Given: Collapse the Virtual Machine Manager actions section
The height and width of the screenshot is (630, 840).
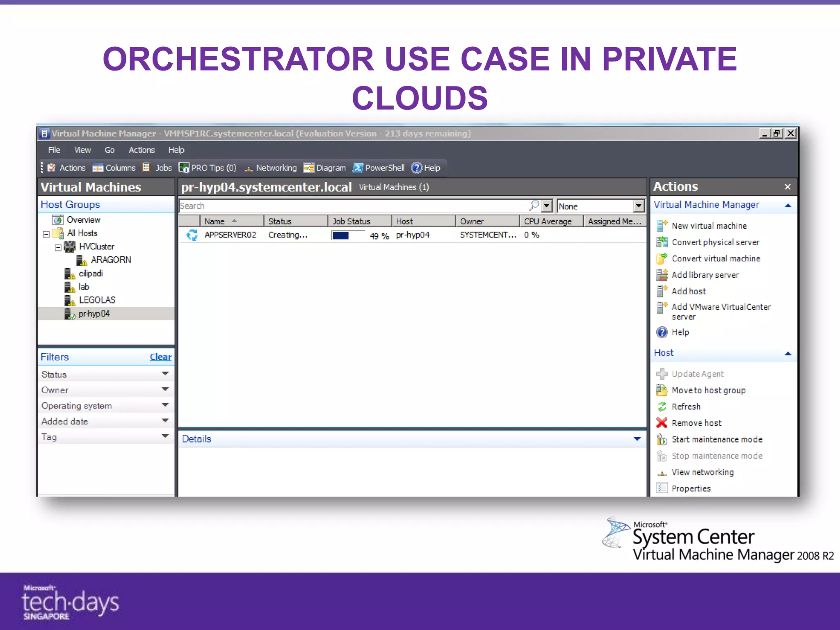Looking at the screenshot, I should (x=787, y=205).
